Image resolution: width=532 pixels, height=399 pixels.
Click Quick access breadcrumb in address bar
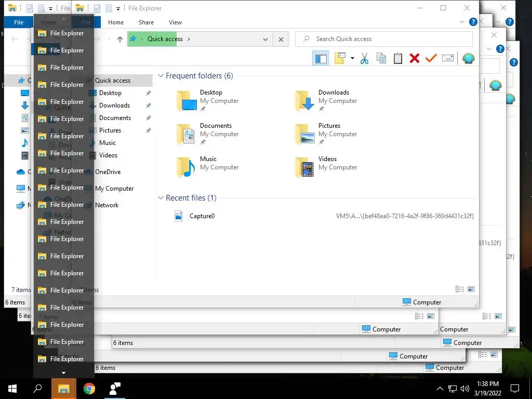[165, 39]
